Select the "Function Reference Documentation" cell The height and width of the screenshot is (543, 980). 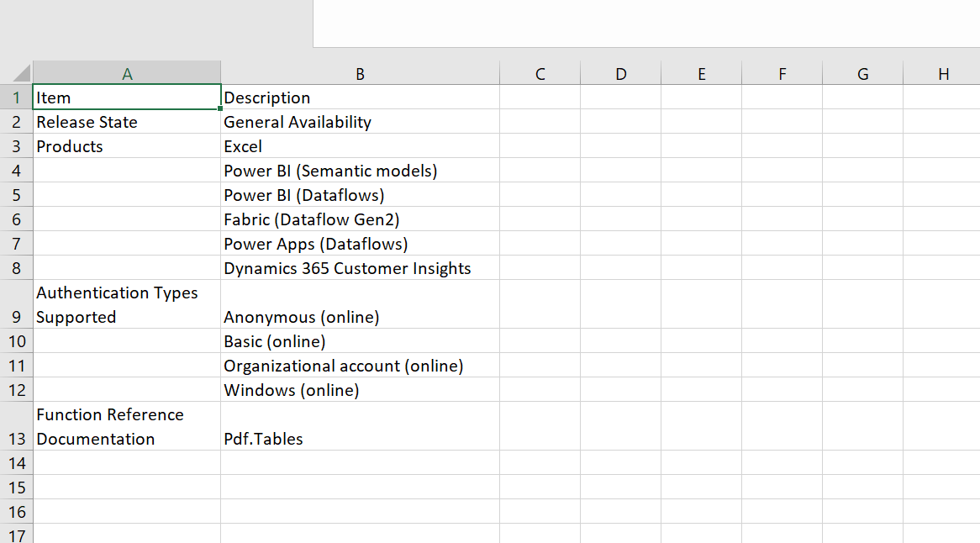(127, 426)
